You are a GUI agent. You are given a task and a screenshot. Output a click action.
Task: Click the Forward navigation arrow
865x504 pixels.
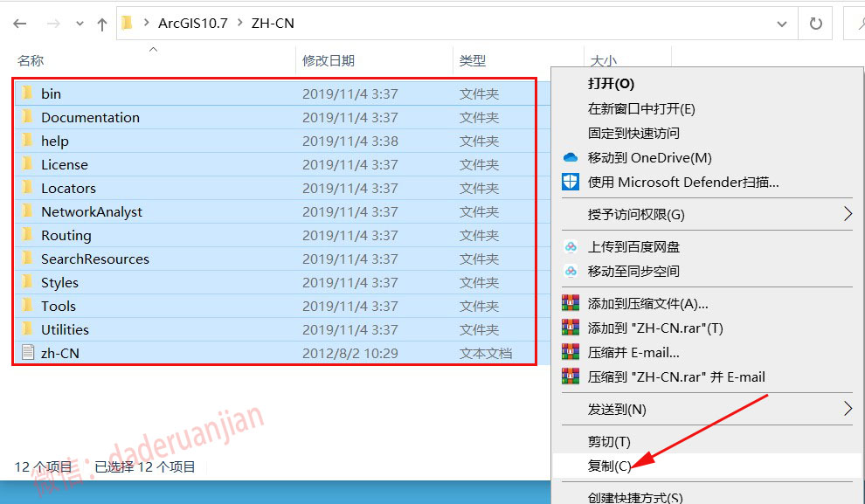pos(53,24)
